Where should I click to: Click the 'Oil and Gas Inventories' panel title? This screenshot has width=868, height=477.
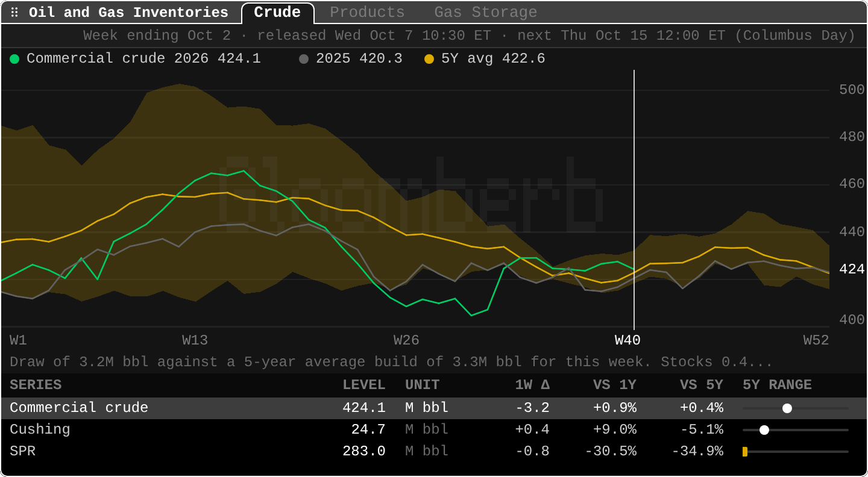tap(128, 13)
